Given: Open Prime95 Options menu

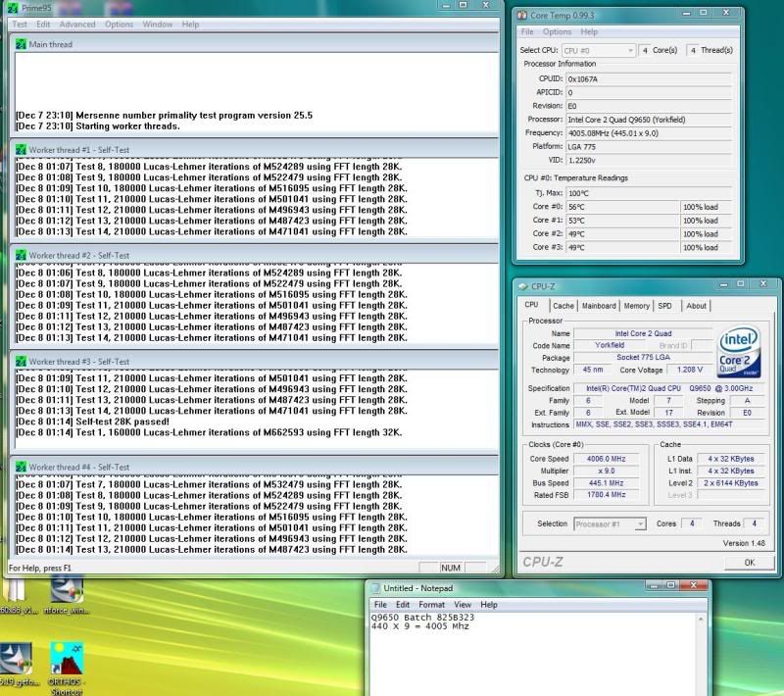Looking at the screenshot, I should coord(119,24).
